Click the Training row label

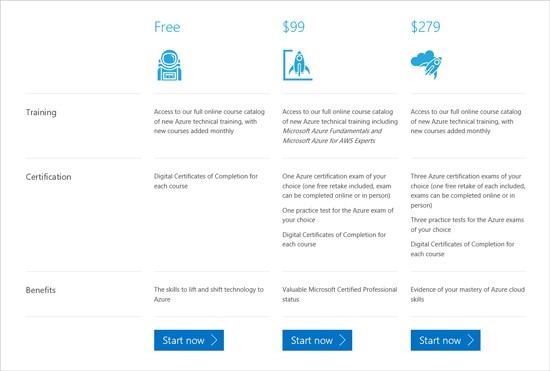click(x=41, y=113)
